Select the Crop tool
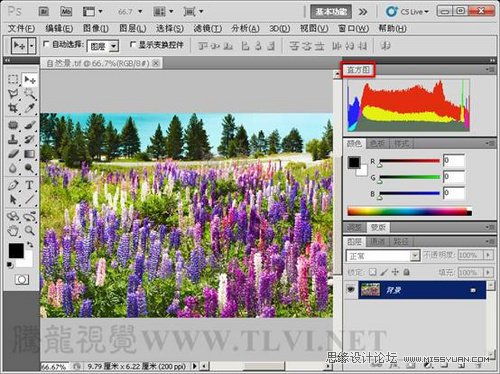500x374 pixels. pyautogui.click(x=13, y=108)
